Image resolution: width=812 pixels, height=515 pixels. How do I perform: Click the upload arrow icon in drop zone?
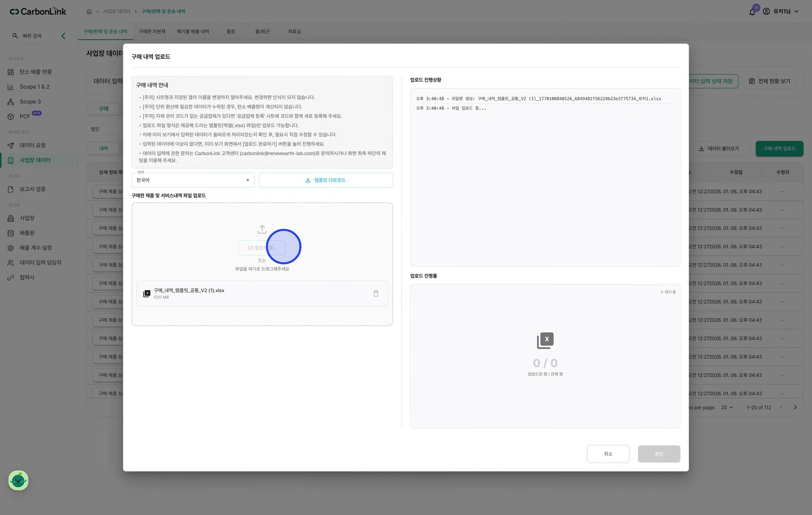coord(262,229)
